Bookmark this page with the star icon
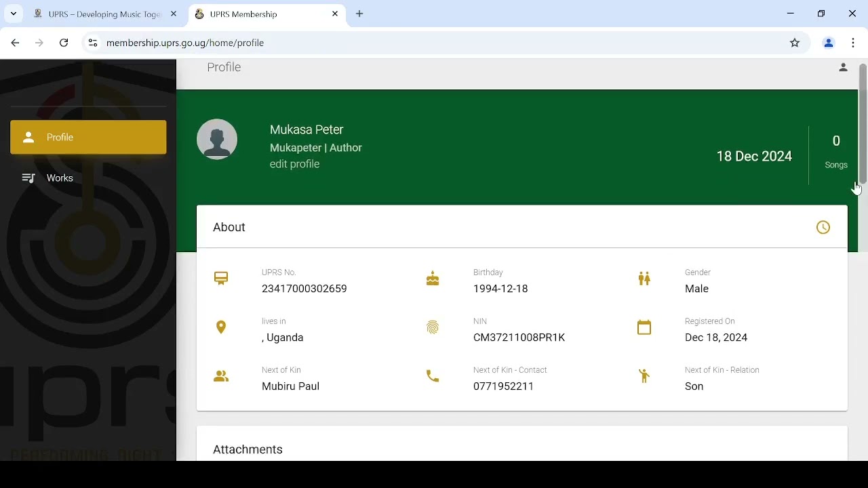 [795, 43]
